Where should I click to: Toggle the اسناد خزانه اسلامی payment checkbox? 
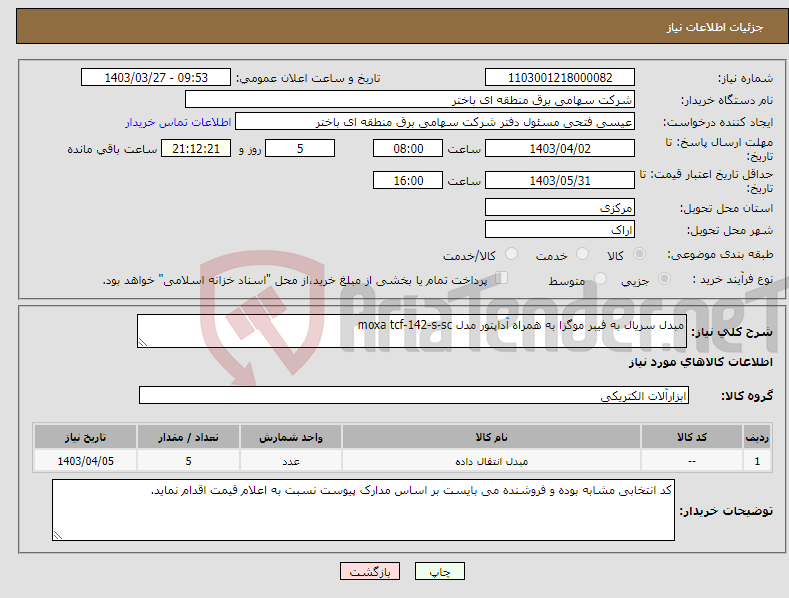pyautogui.click(x=501, y=278)
